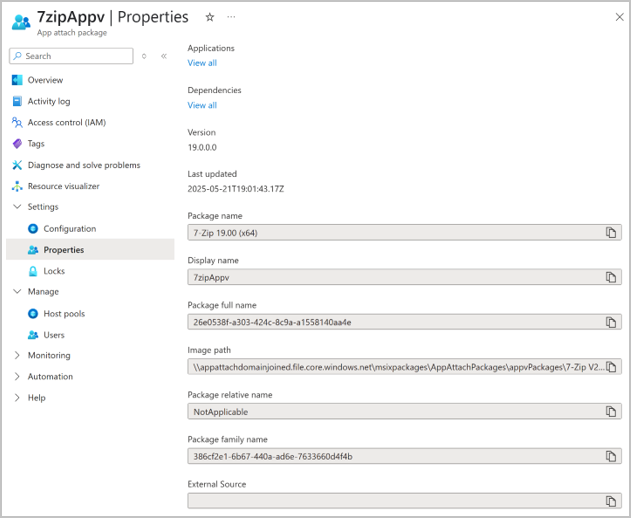Image resolution: width=631 pixels, height=518 pixels.
Task: Click View all under Applications
Action: coord(202,63)
